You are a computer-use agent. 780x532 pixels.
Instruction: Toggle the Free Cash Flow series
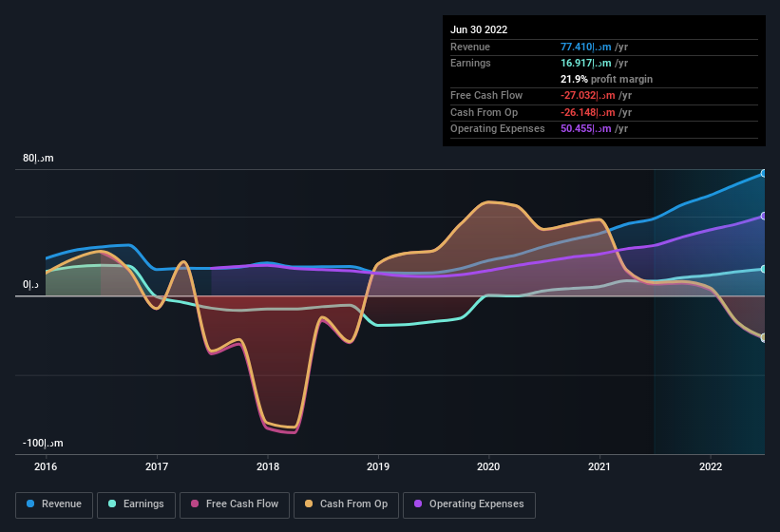235,504
